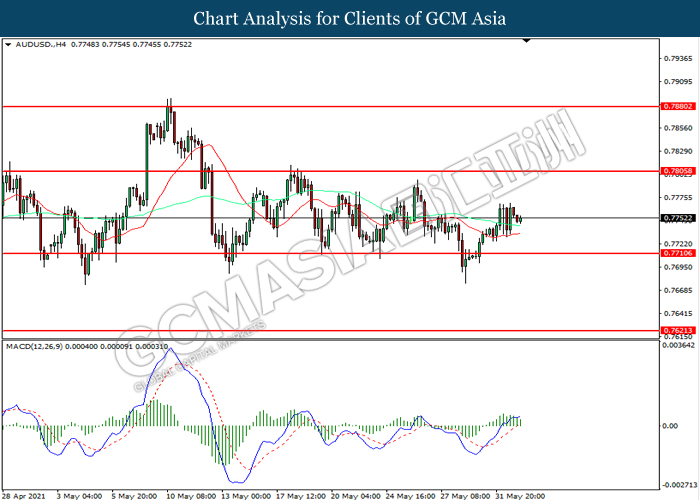Select the AUDUSD.,H4 symbol label
The image size is (700, 500).
point(41,45)
